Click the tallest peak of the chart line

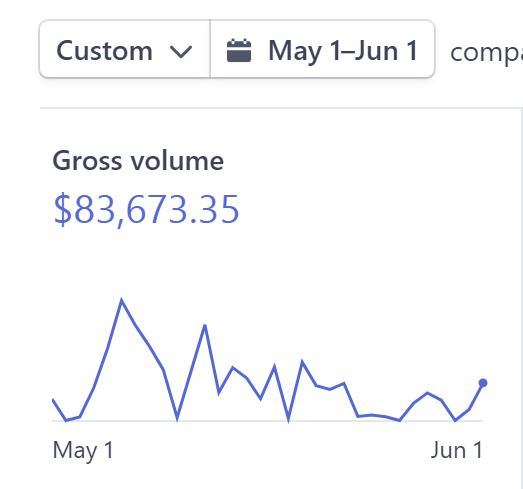point(121,300)
